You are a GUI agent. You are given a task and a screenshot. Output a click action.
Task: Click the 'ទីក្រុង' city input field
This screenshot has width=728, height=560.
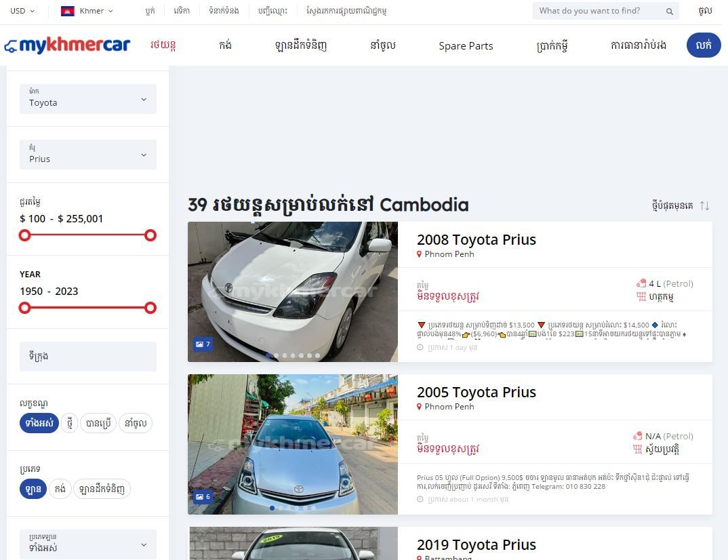pos(87,356)
